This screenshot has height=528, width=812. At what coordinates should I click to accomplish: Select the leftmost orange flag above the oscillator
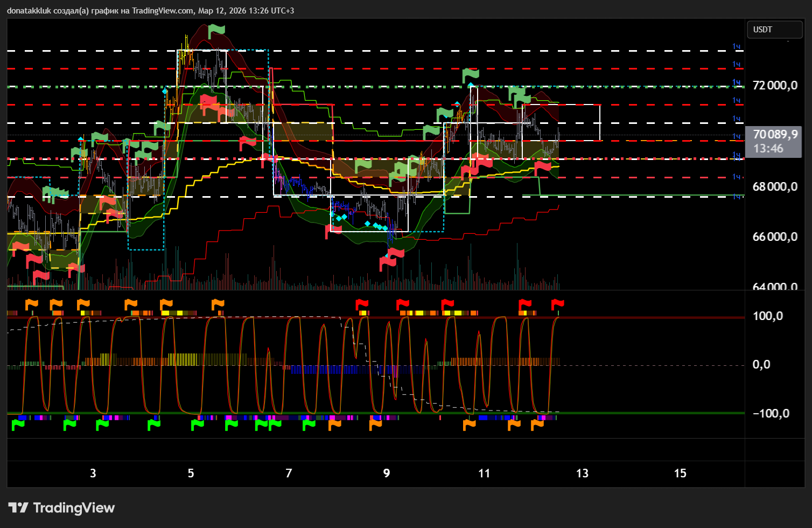(32, 305)
